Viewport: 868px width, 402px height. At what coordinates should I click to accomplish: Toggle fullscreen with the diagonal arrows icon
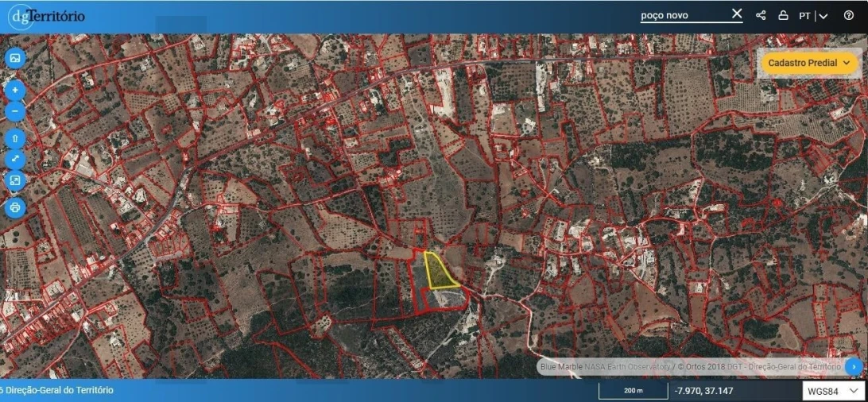pyautogui.click(x=15, y=160)
